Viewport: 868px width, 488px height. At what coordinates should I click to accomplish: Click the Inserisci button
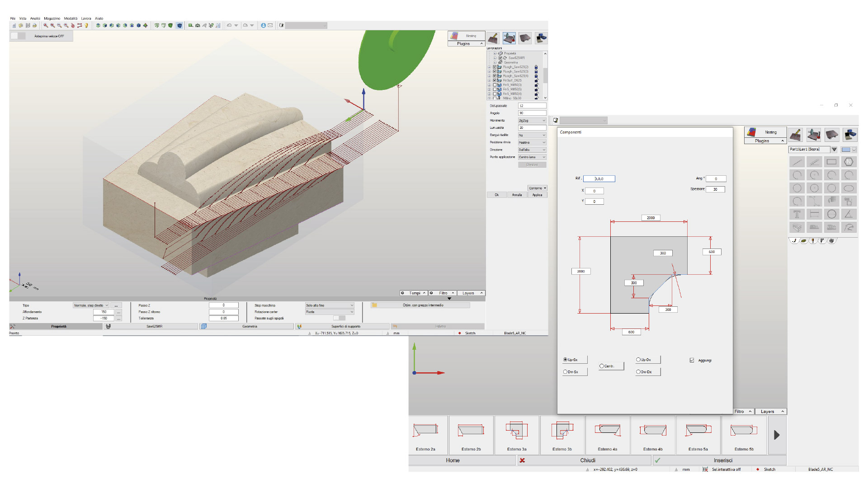pyautogui.click(x=719, y=460)
